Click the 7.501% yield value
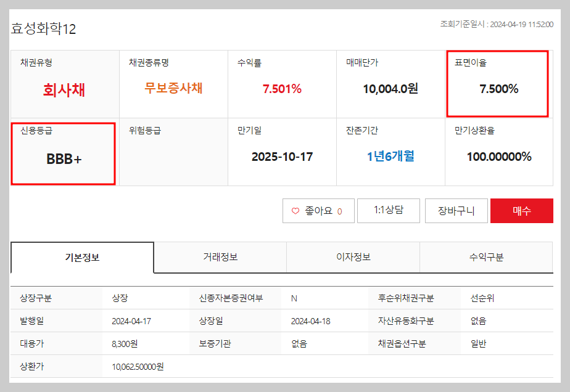Image resolution: width=570 pixels, height=392 pixels. [282, 89]
